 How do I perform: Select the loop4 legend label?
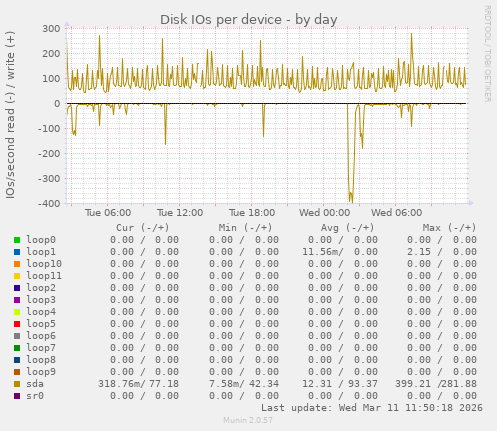(x=41, y=312)
